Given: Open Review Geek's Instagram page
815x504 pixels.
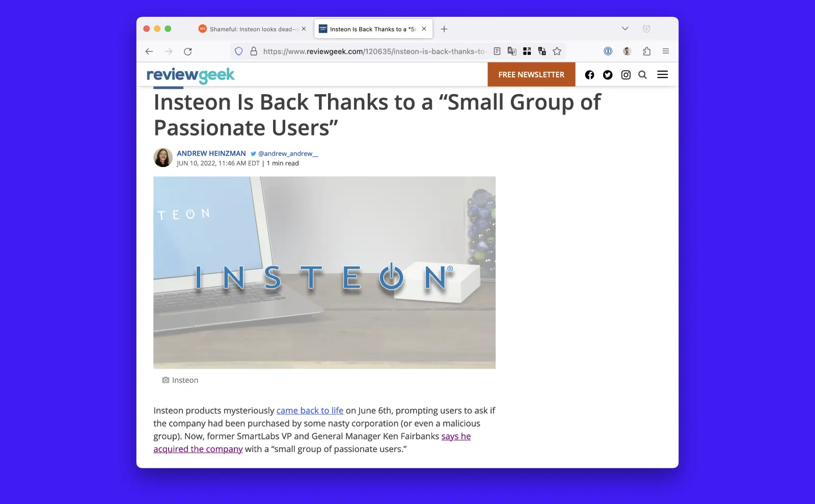Looking at the screenshot, I should tap(626, 74).
